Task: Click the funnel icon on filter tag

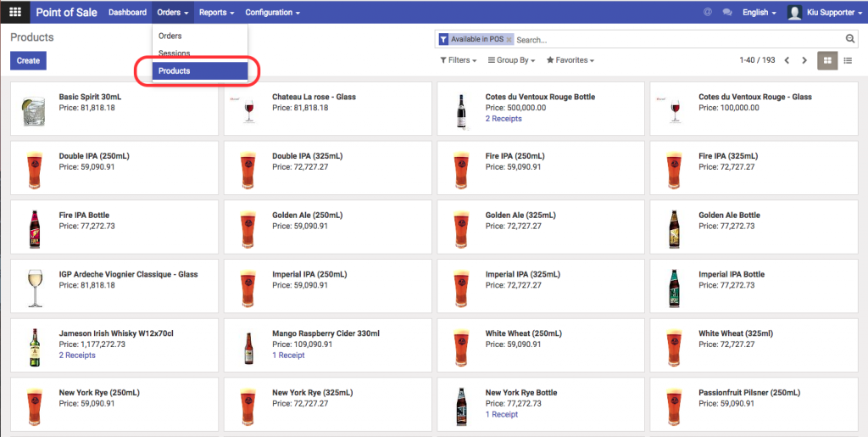Action: point(443,39)
